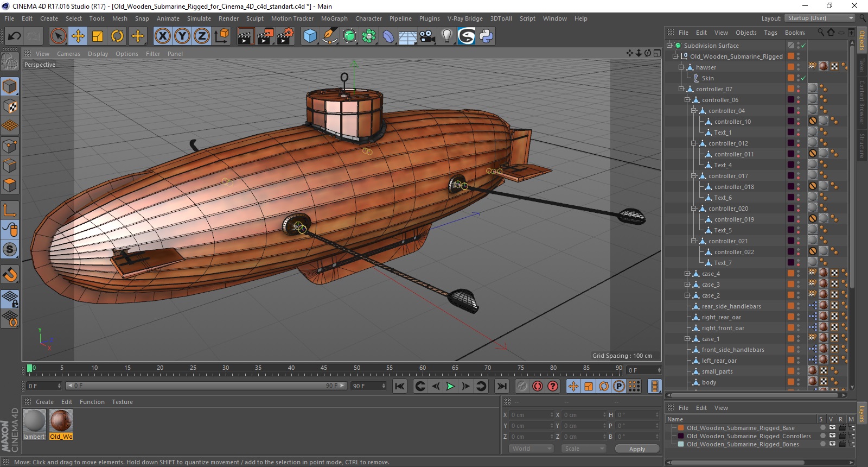Play animation forward
The width and height of the screenshot is (868, 467).
(x=450, y=386)
